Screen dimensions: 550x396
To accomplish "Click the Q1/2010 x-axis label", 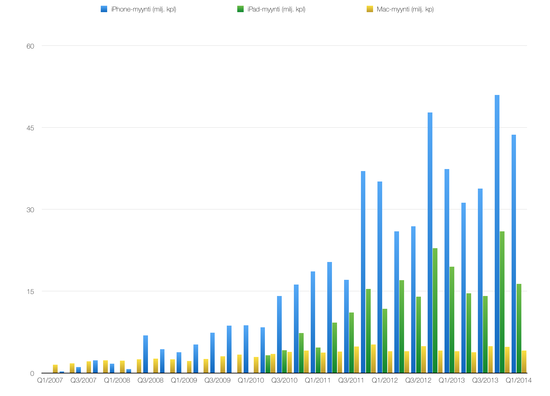I will point(251,380).
